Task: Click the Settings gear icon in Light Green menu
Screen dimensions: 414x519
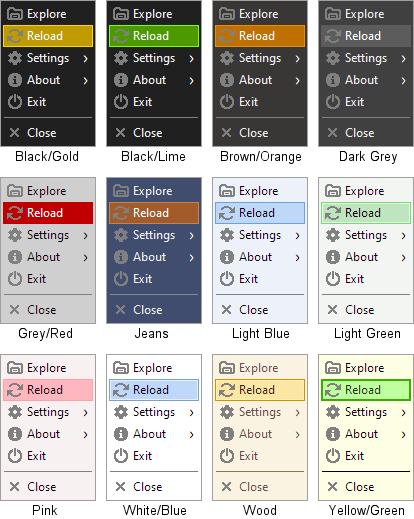Action: click(x=333, y=235)
